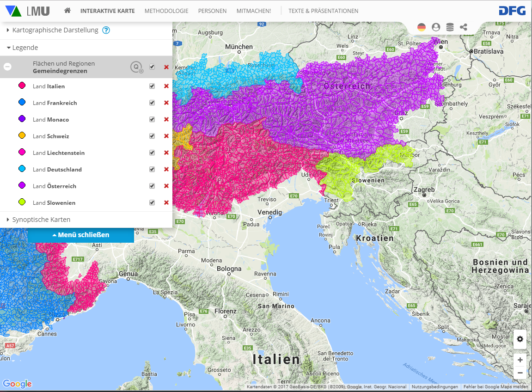The height and width of the screenshot is (392, 532).
Task: Click the user account icon
Action: [x=435, y=27]
